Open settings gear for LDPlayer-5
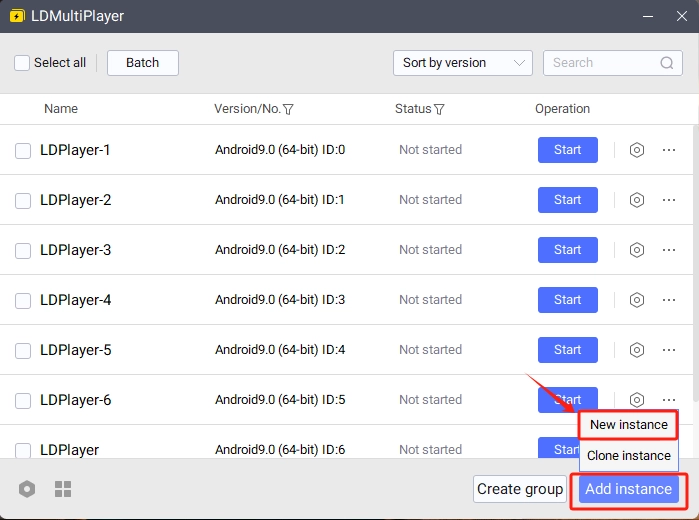 (637, 350)
